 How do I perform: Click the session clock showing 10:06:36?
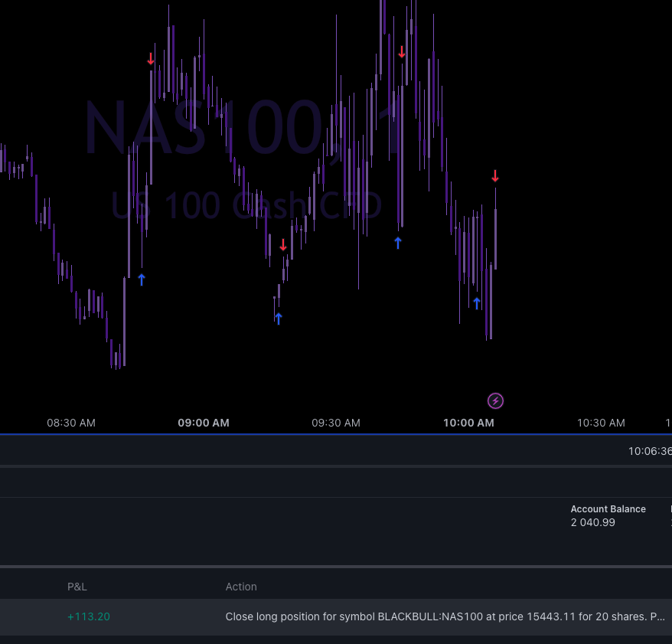649,451
